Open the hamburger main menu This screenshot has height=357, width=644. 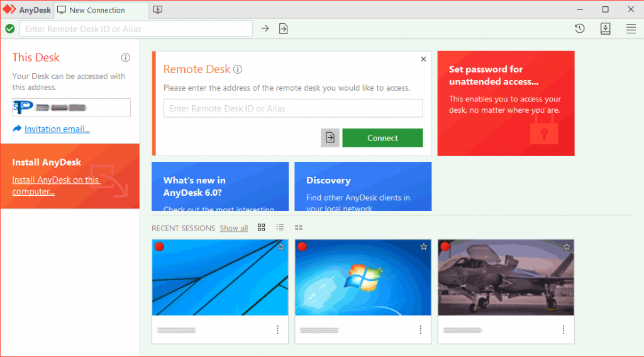coord(631,28)
